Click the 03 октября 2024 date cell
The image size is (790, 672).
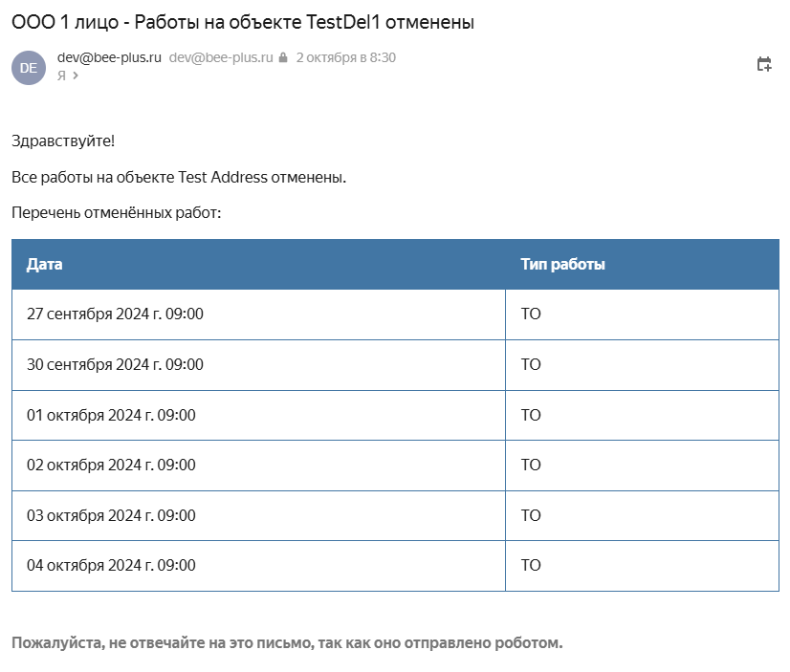tap(111, 515)
